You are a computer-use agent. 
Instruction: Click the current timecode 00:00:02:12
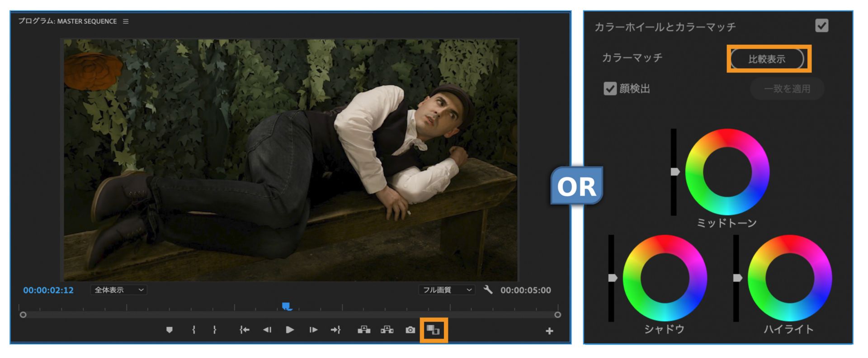tap(48, 290)
